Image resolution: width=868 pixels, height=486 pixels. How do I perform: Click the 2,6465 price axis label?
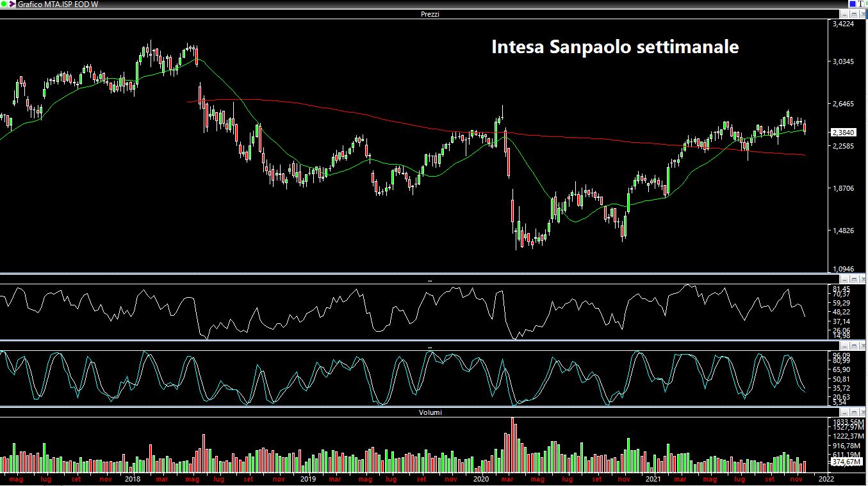coord(842,104)
